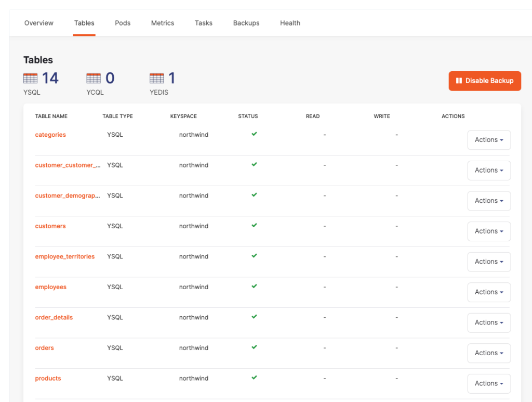Viewport: 532px width, 402px height.
Task: Click the Disable Backup button
Action: 485,81
